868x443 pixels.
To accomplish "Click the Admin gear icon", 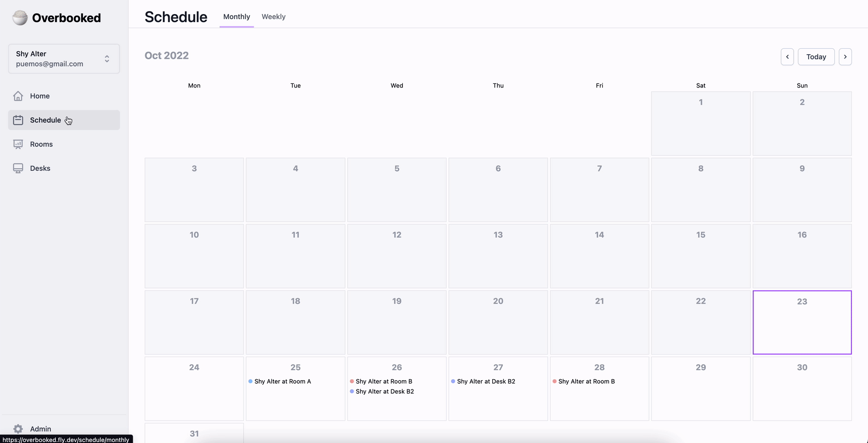I will (x=18, y=429).
